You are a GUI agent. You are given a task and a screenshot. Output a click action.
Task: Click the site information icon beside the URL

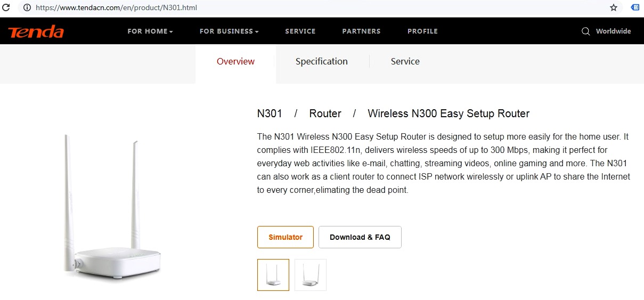tap(27, 7)
